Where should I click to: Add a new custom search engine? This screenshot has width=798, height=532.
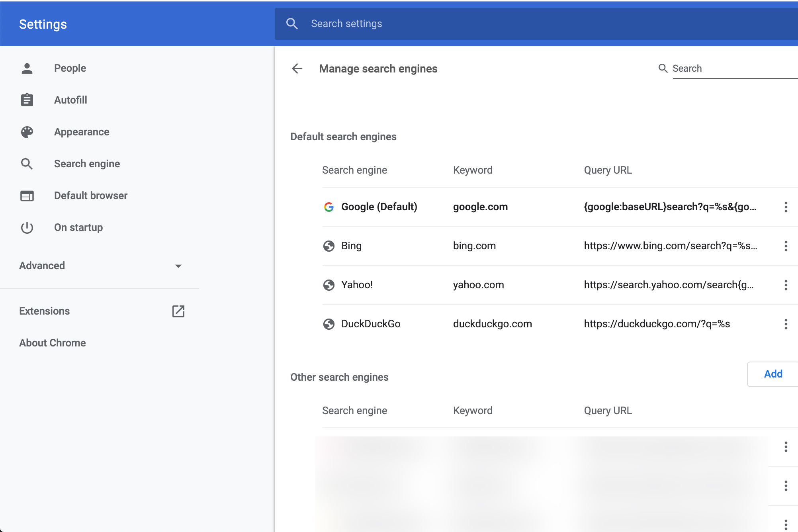point(773,374)
